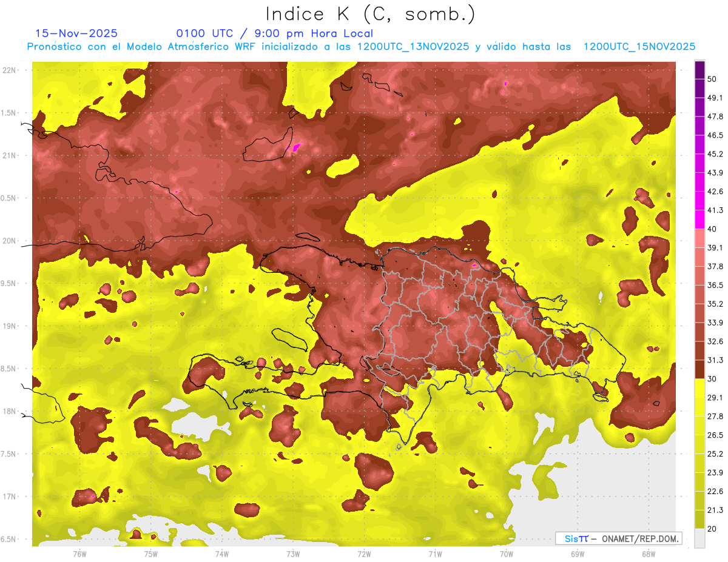Click the colorbar value '36.5'

click(715, 285)
